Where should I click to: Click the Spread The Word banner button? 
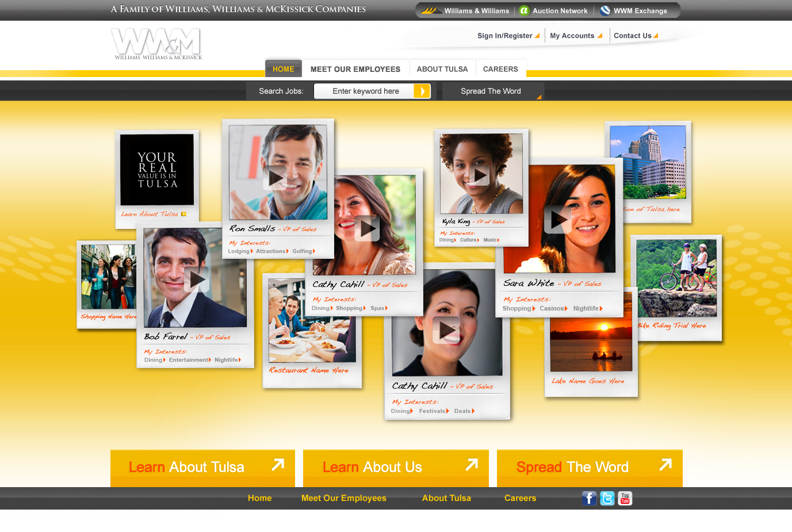[x=590, y=468]
